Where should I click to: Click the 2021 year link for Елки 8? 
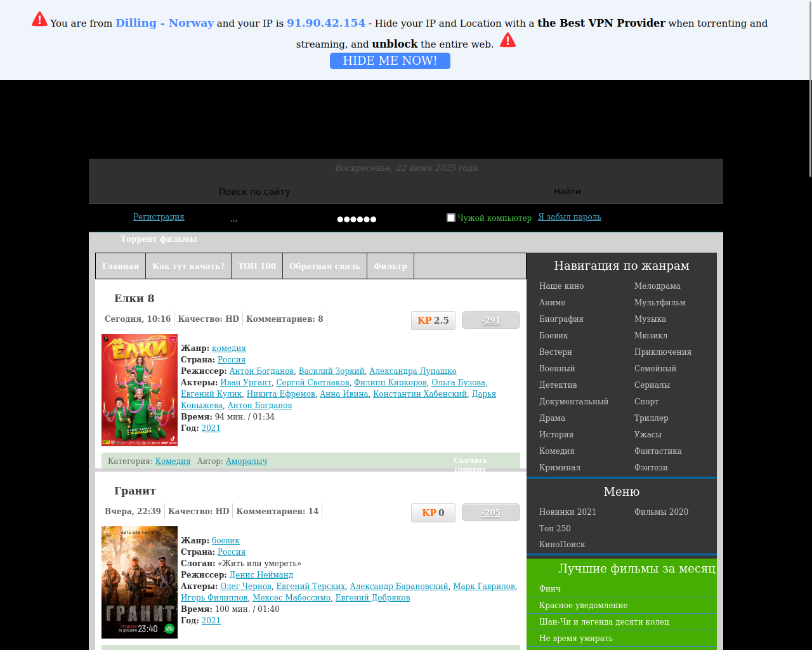pos(211,428)
